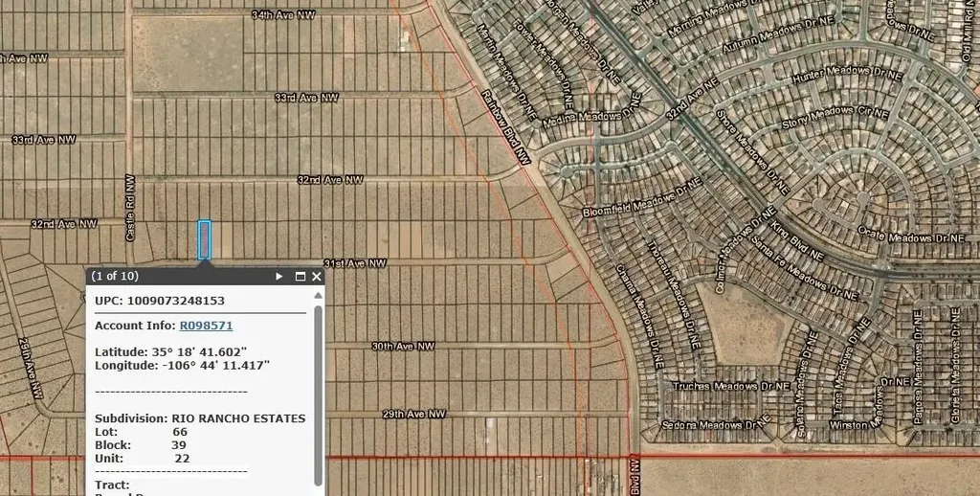Close the parcel info popup
This screenshot has width=980, height=496.
(x=317, y=277)
